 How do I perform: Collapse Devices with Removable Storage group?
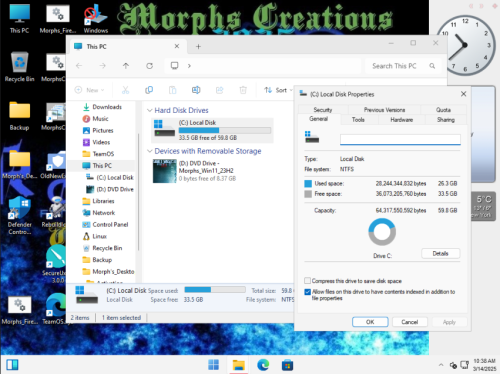[150, 151]
